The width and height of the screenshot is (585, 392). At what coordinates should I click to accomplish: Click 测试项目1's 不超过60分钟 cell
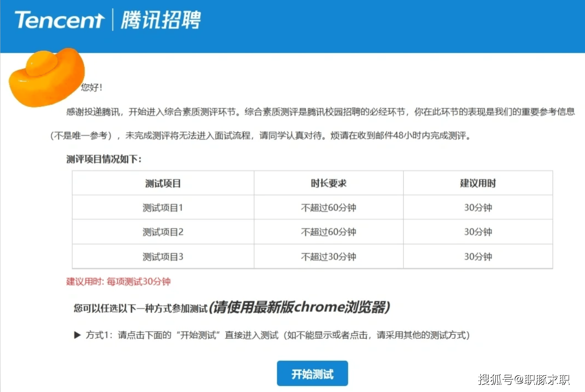point(328,207)
